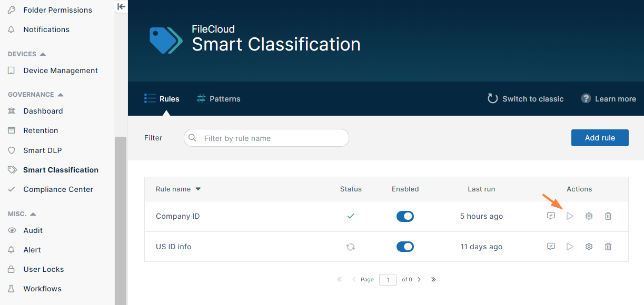Sort by Rule name column arrow
This screenshot has width=644, height=305.
tap(199, 189)
